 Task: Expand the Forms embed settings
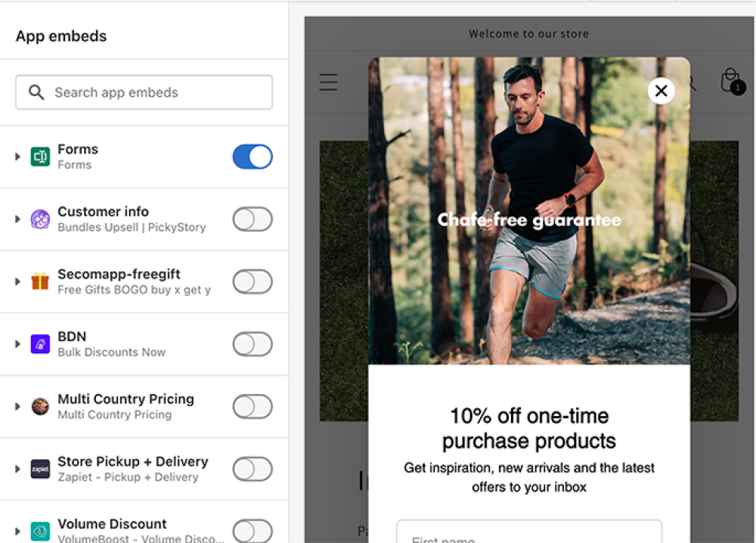(x=17, y=157)
